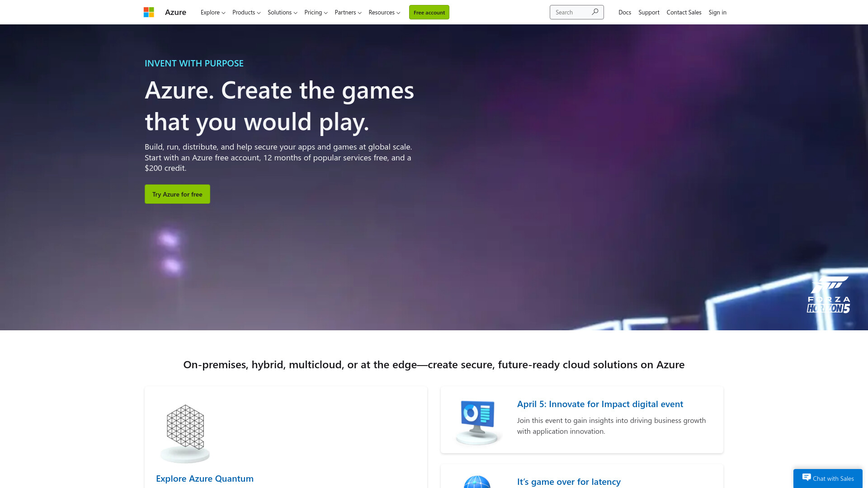Expand the Products dropdown menu

tap(246, 12)
